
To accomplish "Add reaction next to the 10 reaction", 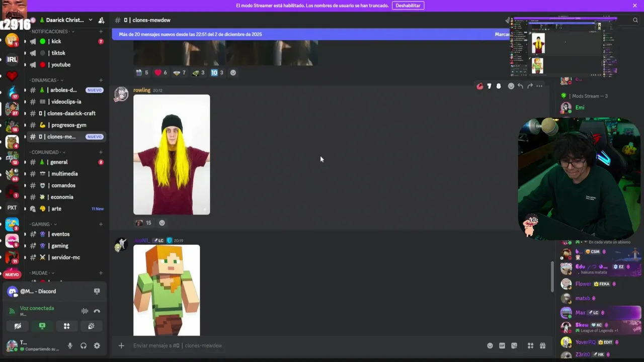I will 233,72.
